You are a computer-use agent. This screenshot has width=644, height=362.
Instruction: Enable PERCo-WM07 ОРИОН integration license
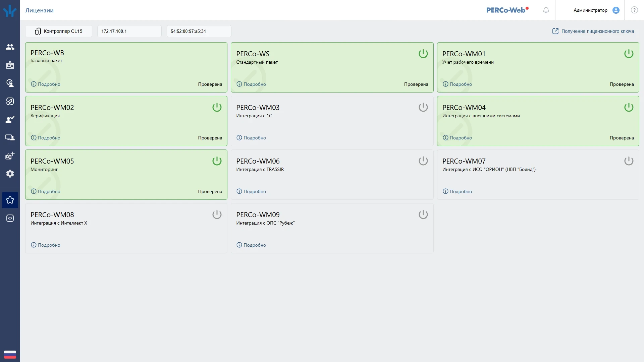[x=629, y=161]
